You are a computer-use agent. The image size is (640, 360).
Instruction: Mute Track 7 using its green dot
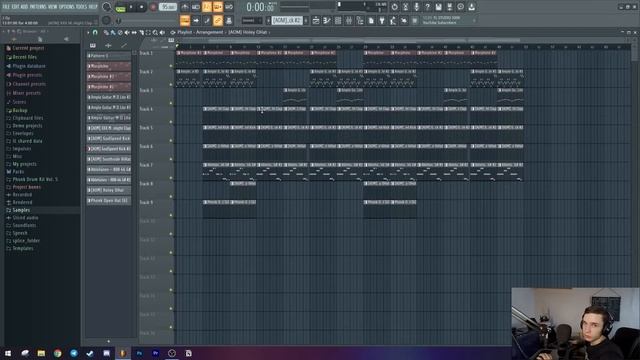(171, 178)
